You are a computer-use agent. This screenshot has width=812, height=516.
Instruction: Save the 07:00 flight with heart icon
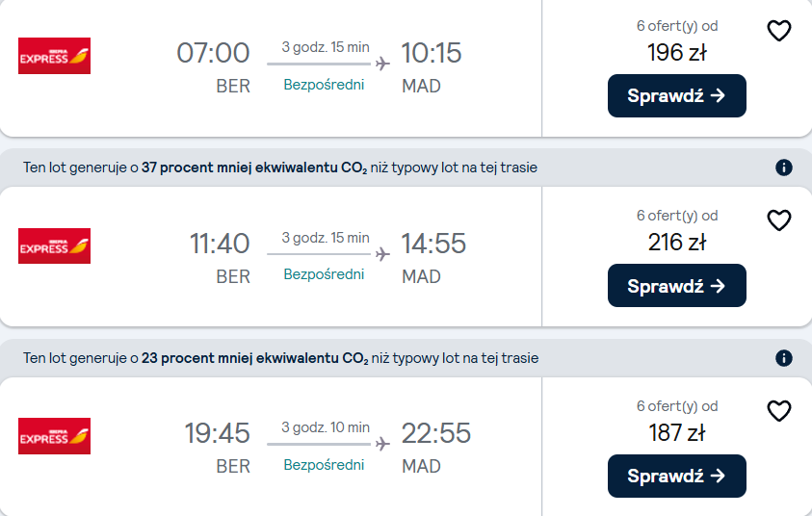[779, 31]
